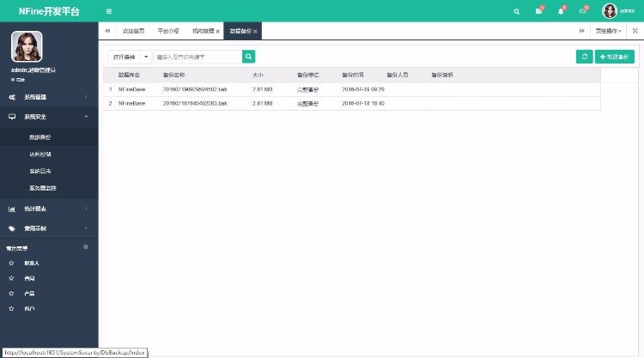Viewport: 644px width, 358px height.
Task: Open the 页签操作 dropdown
Action: pos(609,31)
